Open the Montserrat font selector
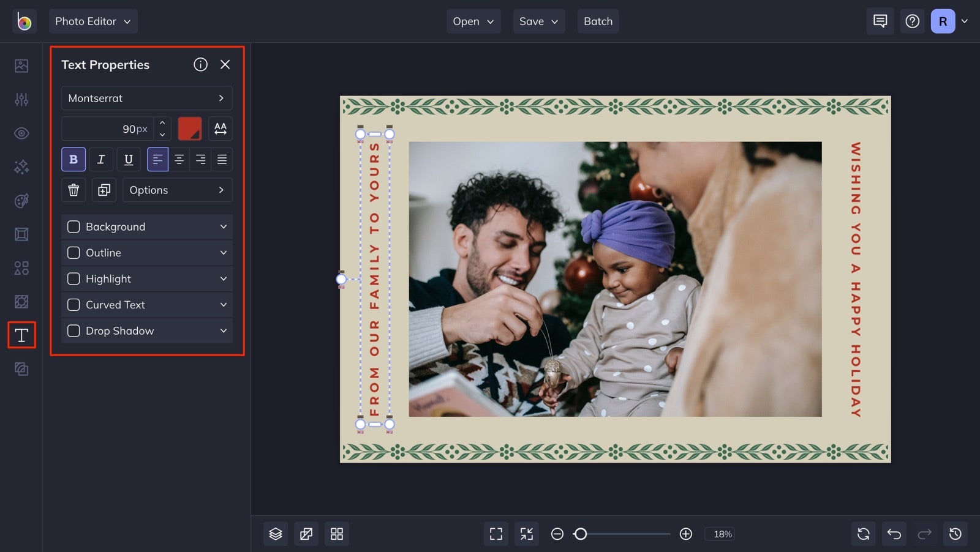 tap(146, 98)
